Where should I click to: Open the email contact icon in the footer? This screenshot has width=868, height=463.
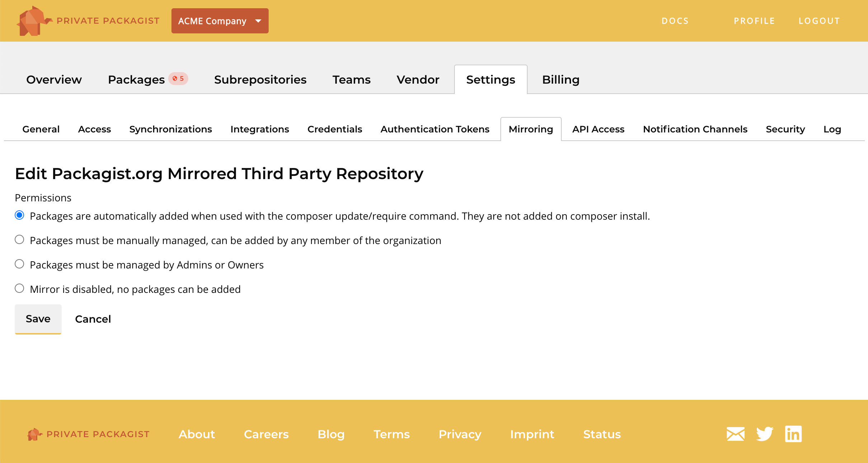click(735, 434)
